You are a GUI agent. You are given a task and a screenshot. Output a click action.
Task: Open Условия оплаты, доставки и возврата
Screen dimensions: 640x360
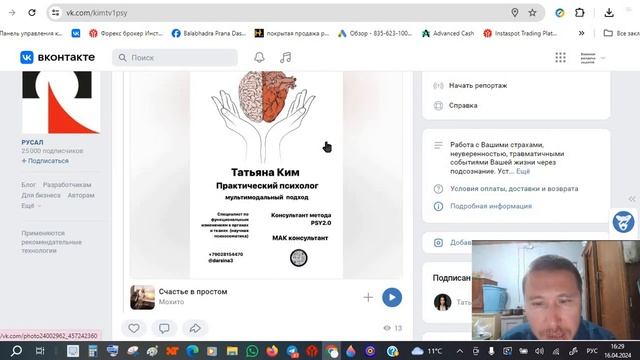pyautogui.click(x=514, y=189)
